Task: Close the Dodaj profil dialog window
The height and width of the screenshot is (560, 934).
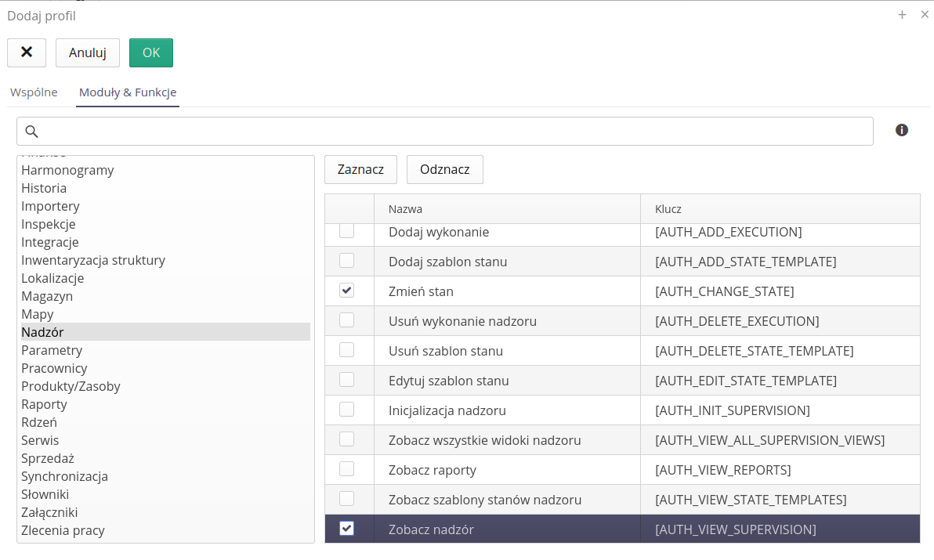Action: tap(925, 15)
